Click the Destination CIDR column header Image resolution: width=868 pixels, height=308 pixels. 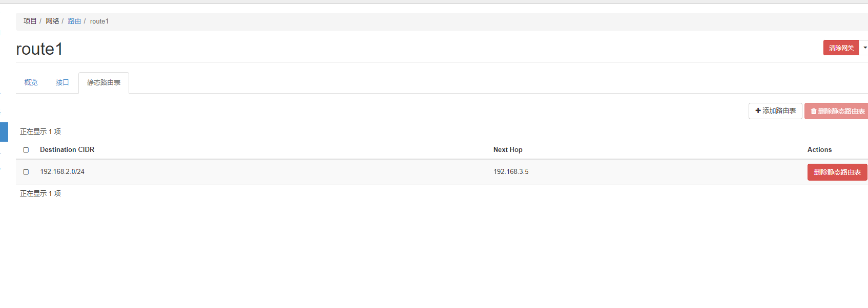[x=67, y=150]
